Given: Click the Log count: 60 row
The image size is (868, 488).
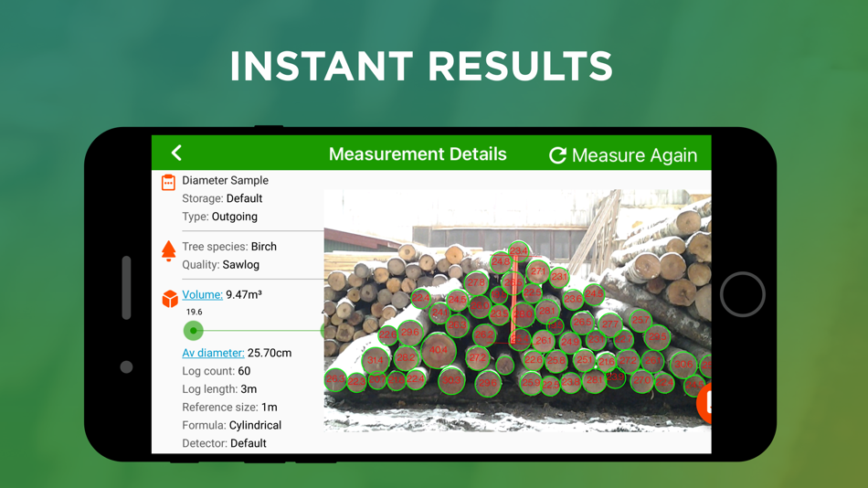Looking at the screenshot, I should point(216,371).
